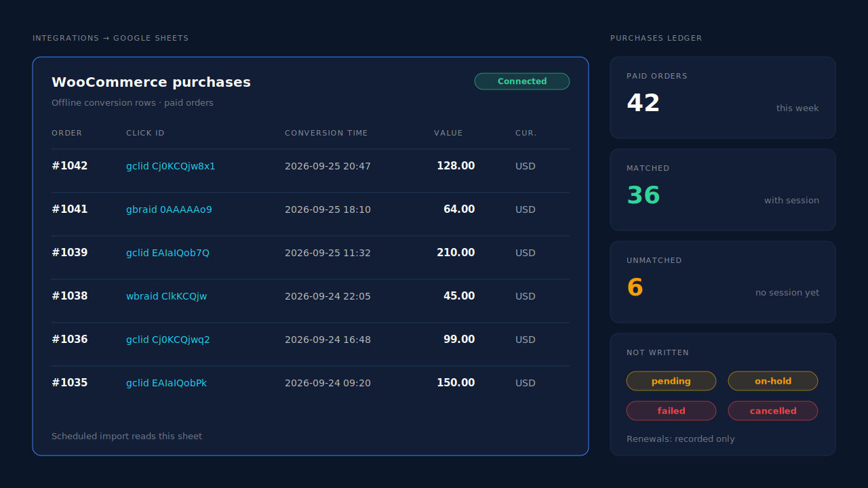Click the gclid EAIaIQob7Q click ID
Screen dimensions: 868x488
coord(167,253)
